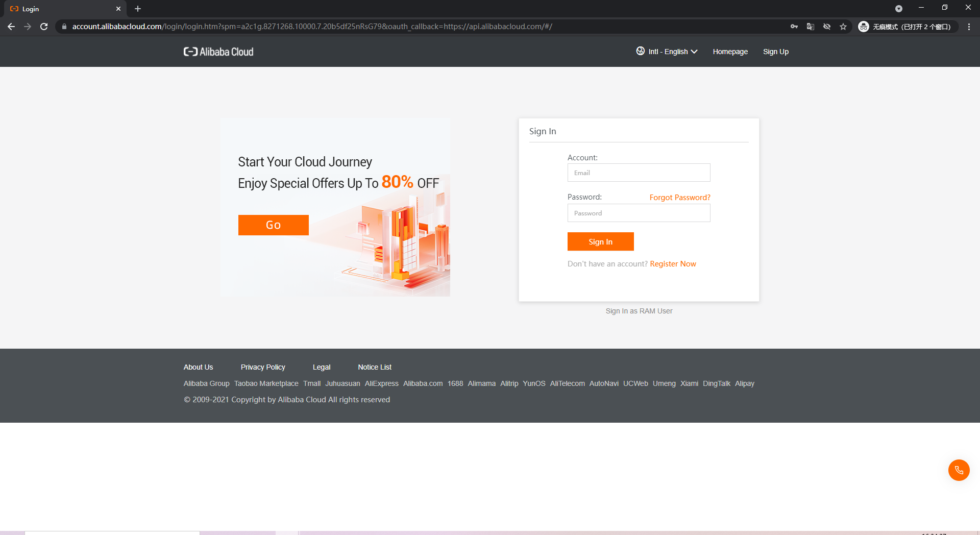Click Umeng footer link

[664, 383]
